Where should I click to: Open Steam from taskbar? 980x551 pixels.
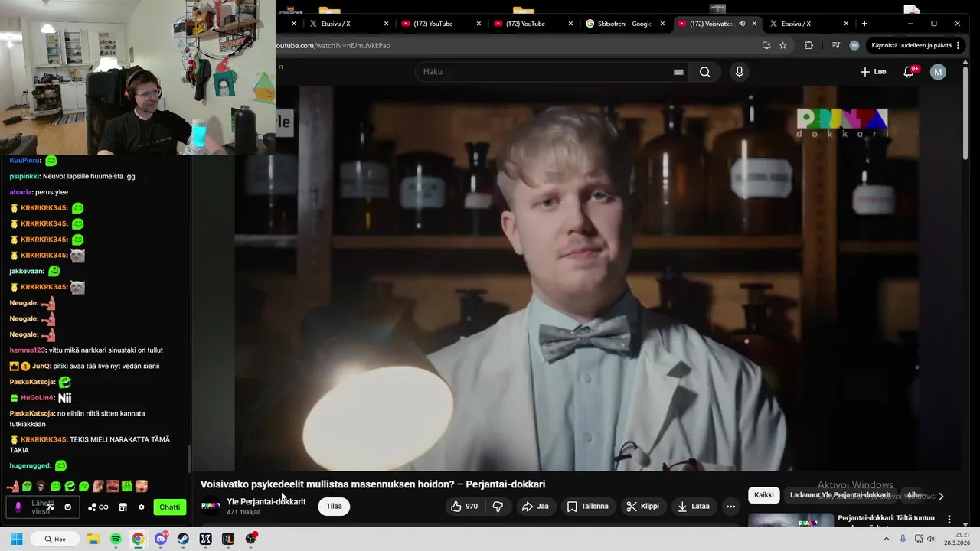coord(183,539)
